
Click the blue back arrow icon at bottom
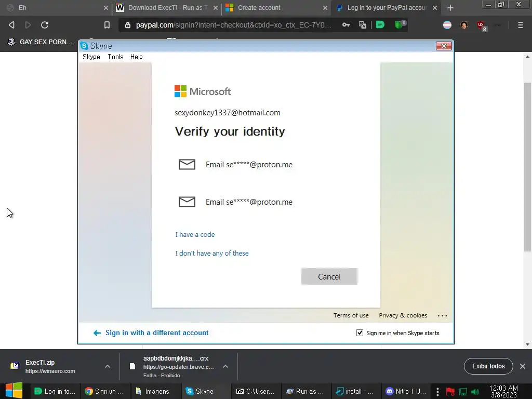pyautogui.click(x=97, y=333)
